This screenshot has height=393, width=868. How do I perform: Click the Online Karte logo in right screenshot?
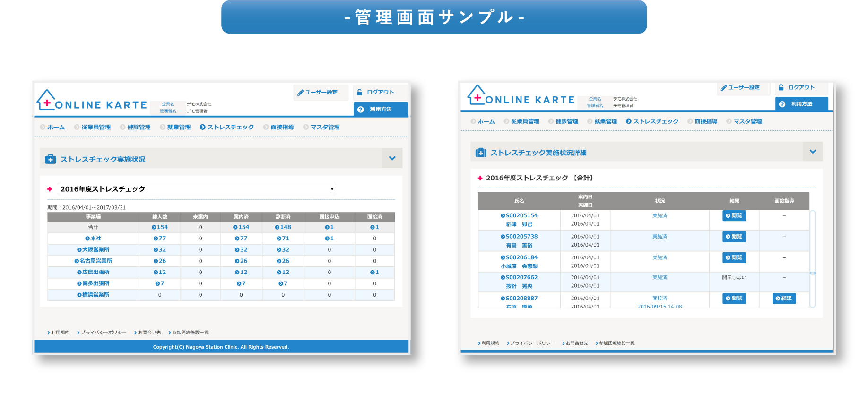coord(521,96)
